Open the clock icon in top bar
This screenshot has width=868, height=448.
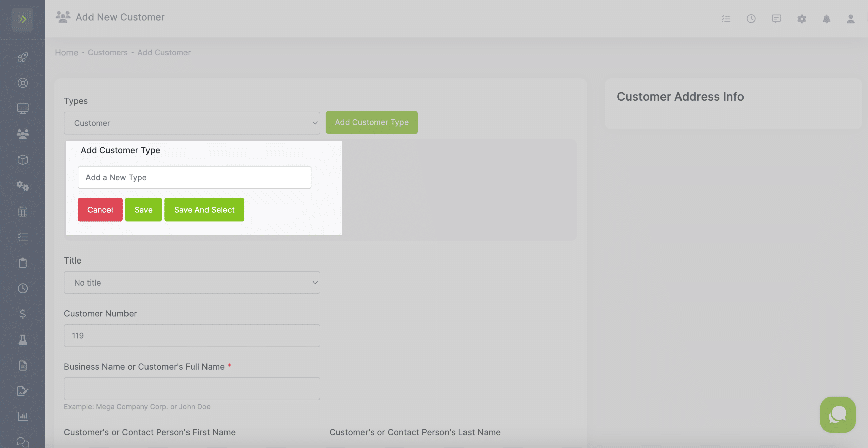click(751, 19)
